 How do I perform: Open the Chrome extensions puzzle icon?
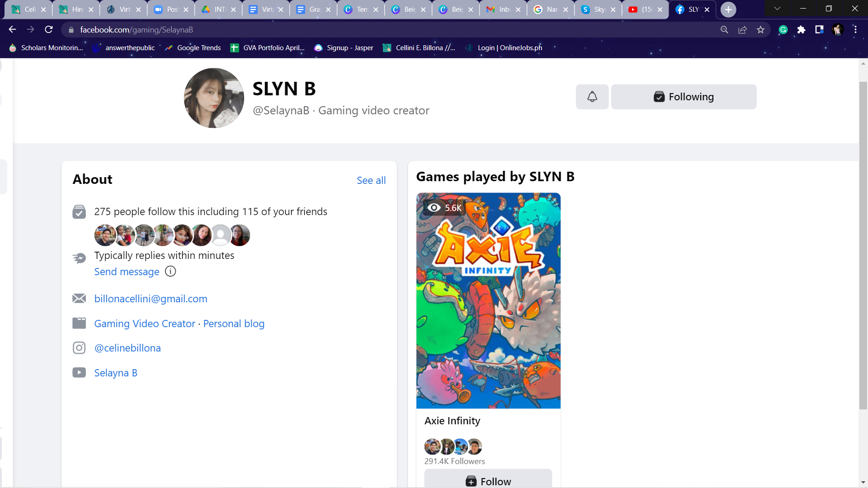801,30
